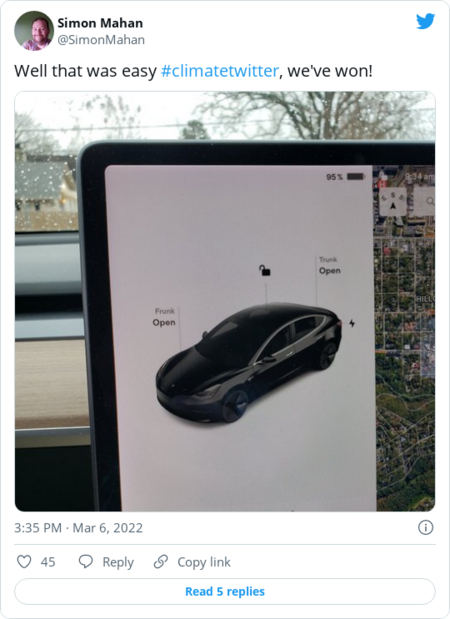Open tweet info circle icon

click(426, 527)
